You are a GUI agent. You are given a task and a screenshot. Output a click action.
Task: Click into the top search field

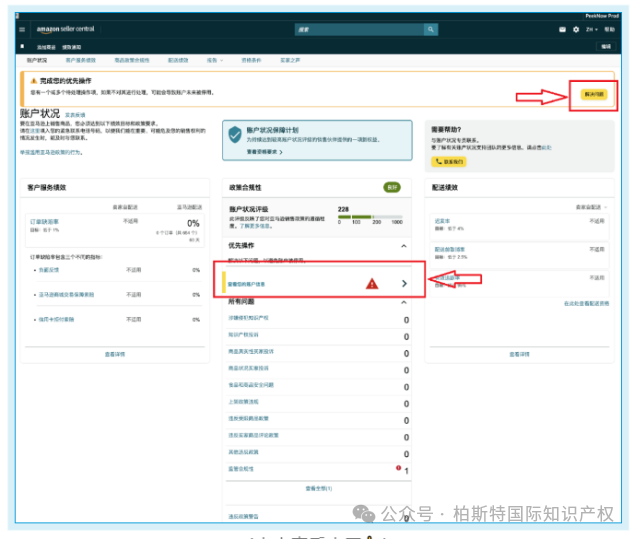(360, 30)
